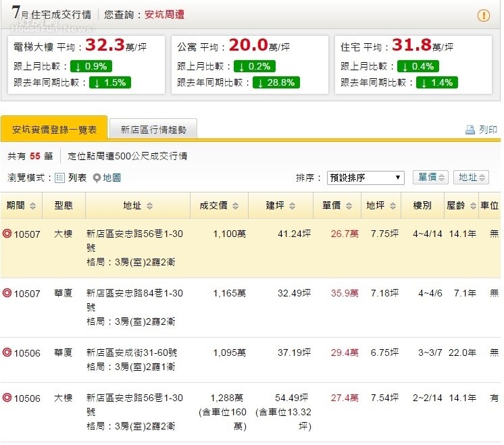The height and width of the screenshot is (445, 504).
Task: Click the 列印 print link
Action: (x=488, y=130)
